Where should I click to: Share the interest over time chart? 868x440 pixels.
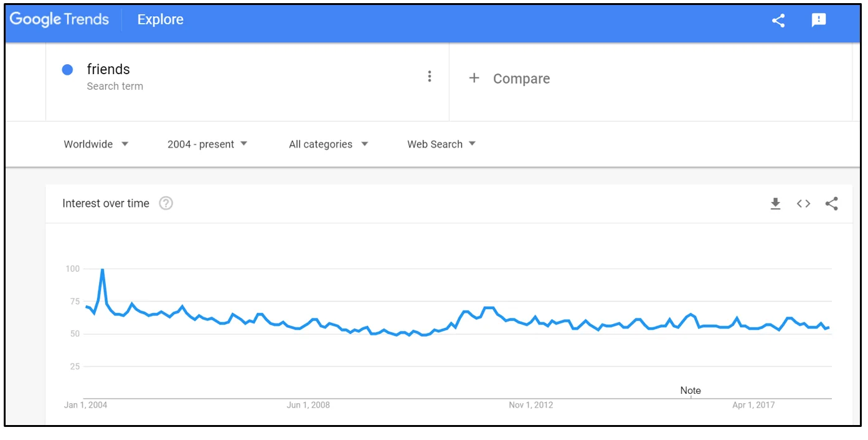click(x=832, y=203)
